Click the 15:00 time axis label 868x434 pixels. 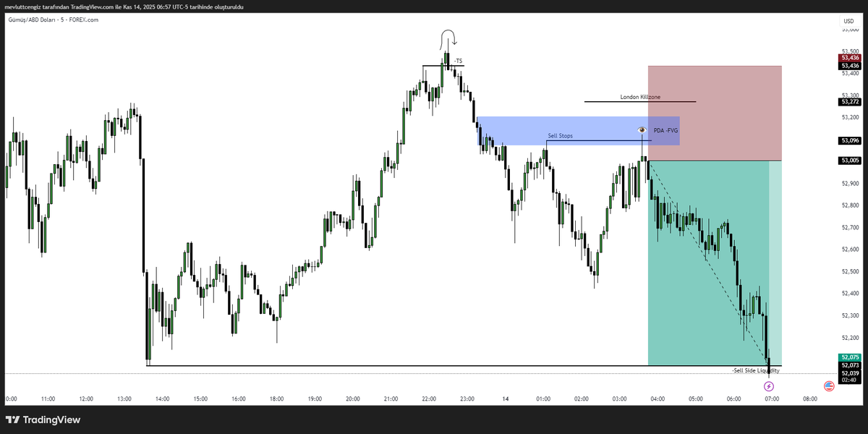pyautogui.click(x=200, y=399)
